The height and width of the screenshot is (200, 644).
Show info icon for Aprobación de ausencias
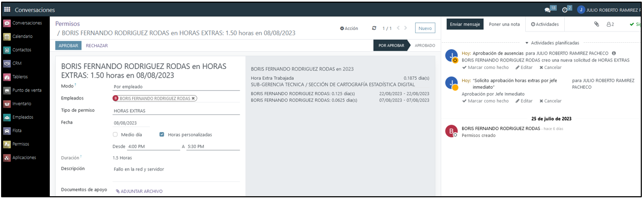(x=614, y=53)
